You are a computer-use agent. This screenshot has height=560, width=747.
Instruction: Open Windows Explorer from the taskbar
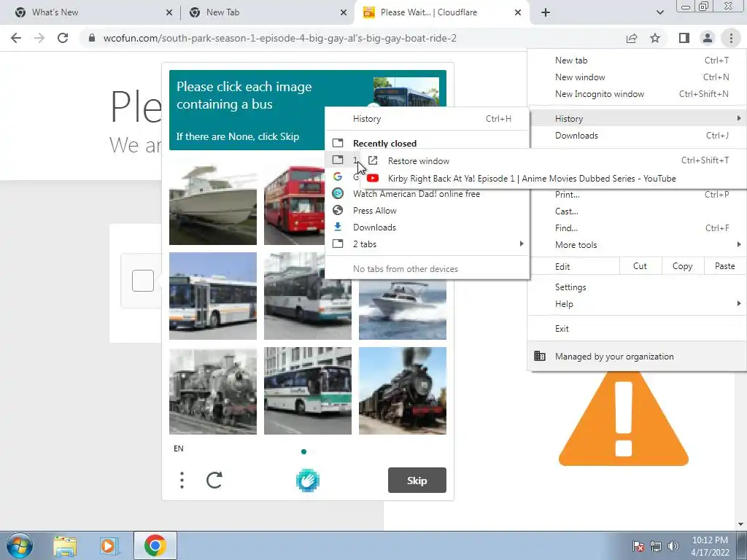tap(65, 545)
